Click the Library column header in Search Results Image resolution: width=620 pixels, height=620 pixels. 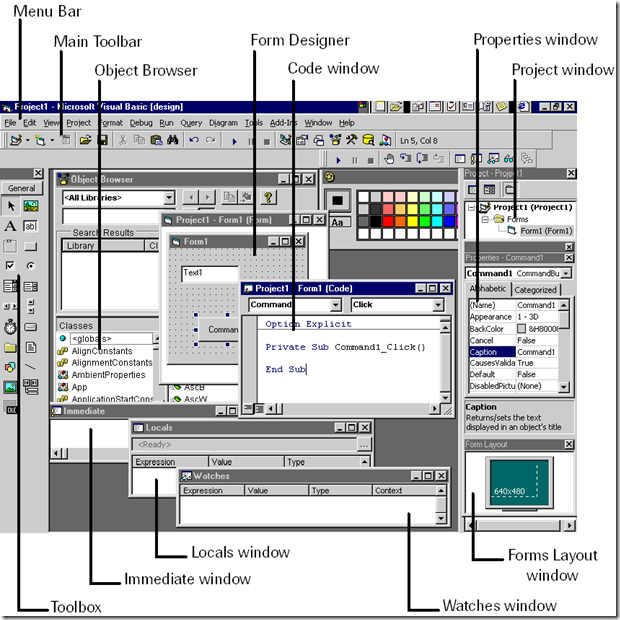(103, 246)
